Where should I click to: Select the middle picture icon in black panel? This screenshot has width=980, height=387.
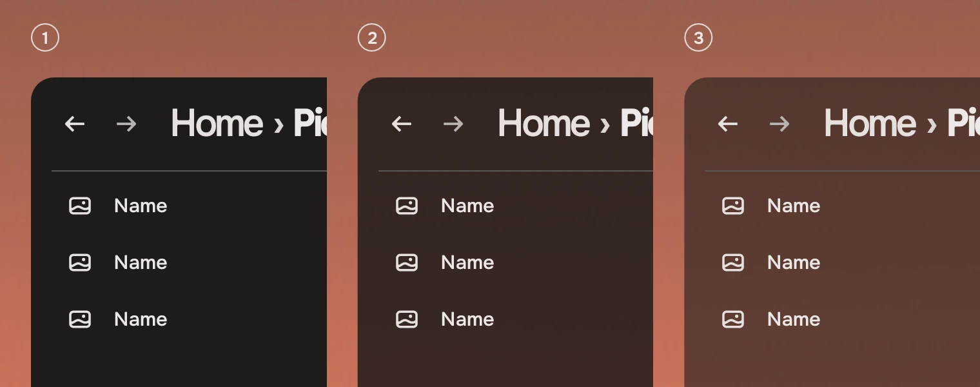click(80, 263)
